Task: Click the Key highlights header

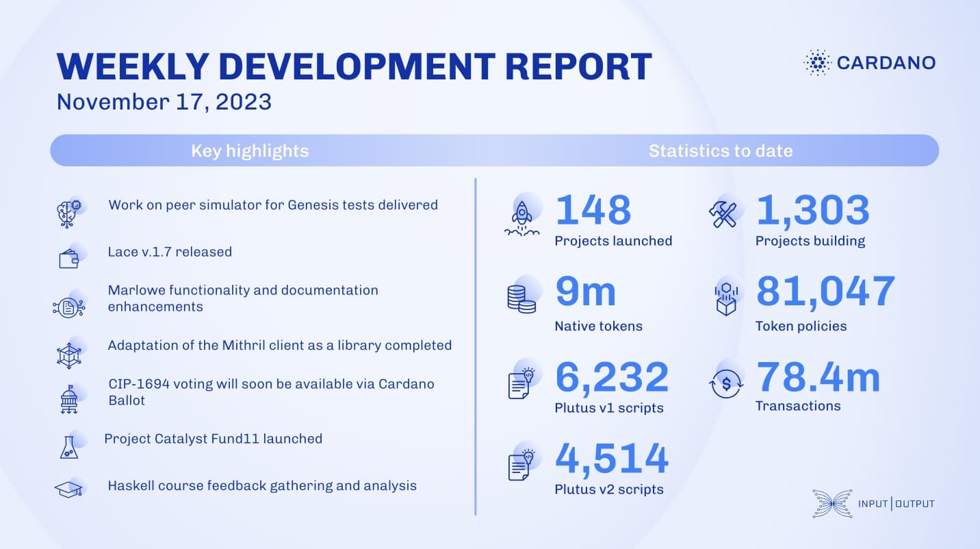Action: (250, 151)
